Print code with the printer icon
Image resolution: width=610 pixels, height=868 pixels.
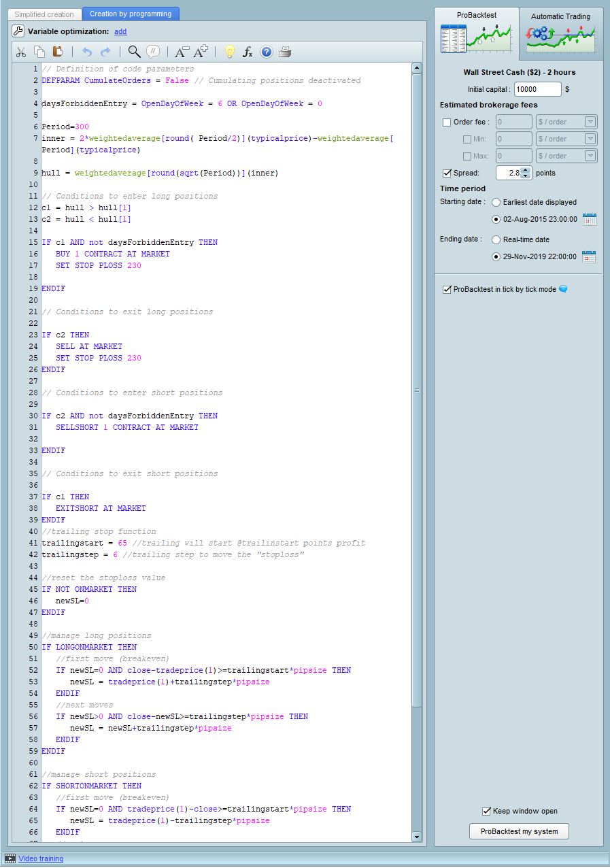click(285, 52)
